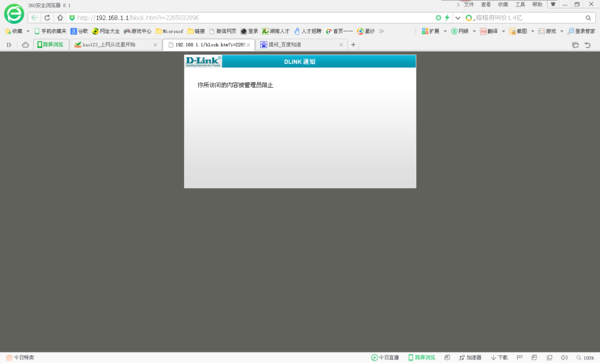The height and width of the screenshot is (363, 600).
Task: Open 今日特卖 in status bar
Action: pyautogui.click(x=20, y=357)
